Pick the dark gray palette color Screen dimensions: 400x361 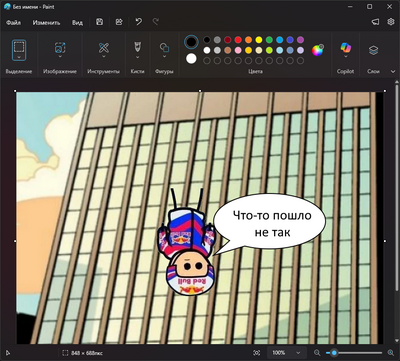217,40
